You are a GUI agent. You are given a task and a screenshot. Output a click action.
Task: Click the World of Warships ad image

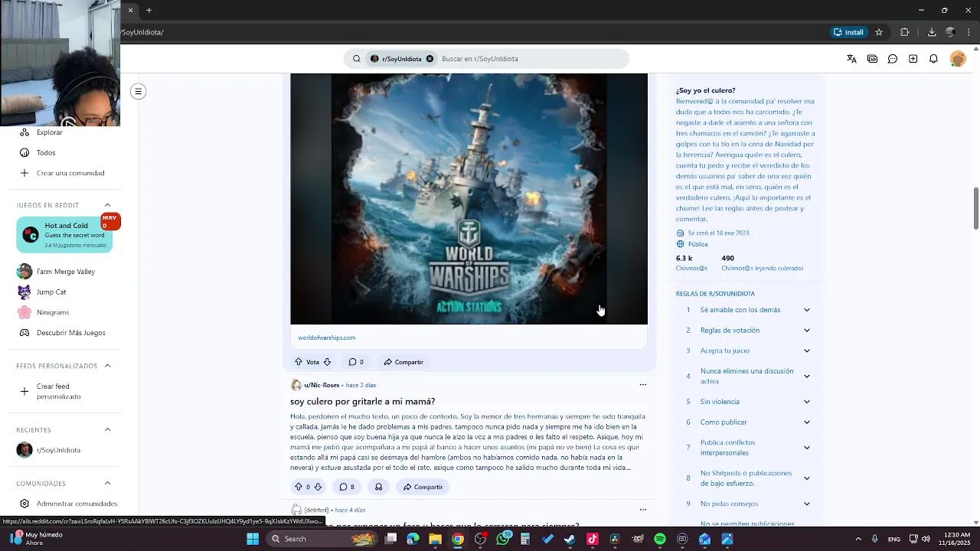coord(469,199)
